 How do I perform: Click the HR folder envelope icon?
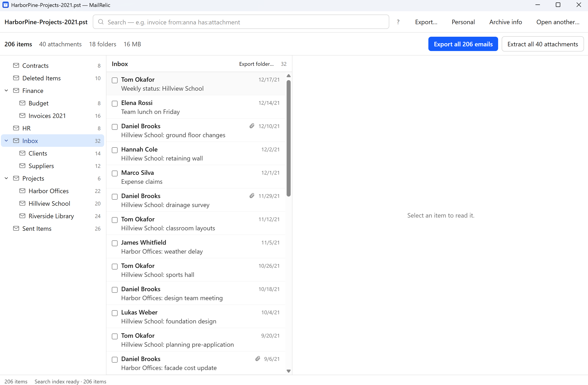click(16, 128)
